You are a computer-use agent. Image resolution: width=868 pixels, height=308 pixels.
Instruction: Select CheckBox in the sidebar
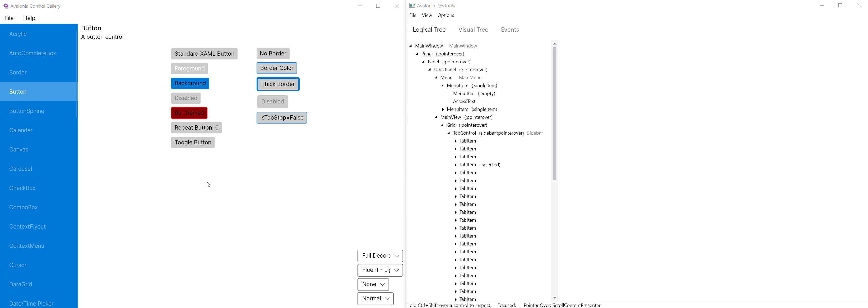tap(22, 188)
